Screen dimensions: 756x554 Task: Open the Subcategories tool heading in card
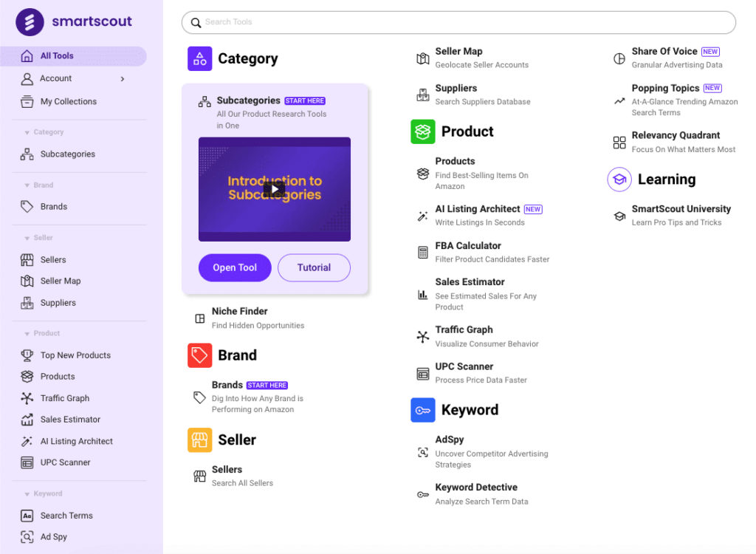click(x=248, y=100)
